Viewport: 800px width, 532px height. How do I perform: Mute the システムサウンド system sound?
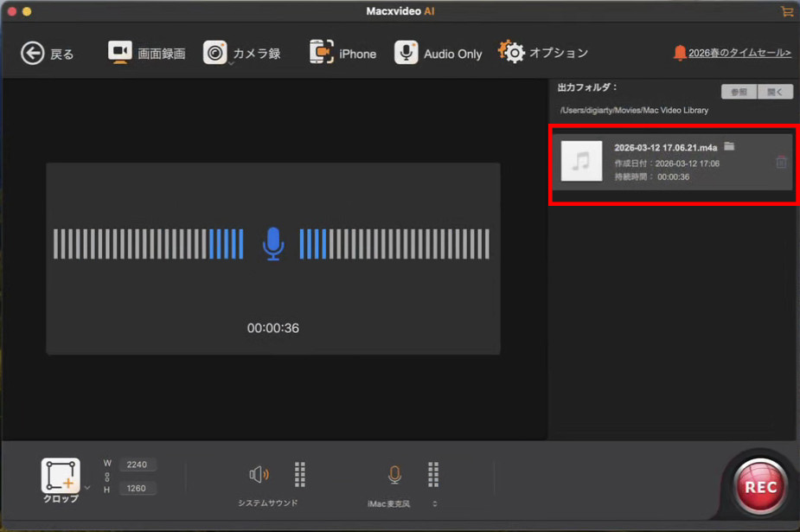pyautogui.click(x=259, y=474)
